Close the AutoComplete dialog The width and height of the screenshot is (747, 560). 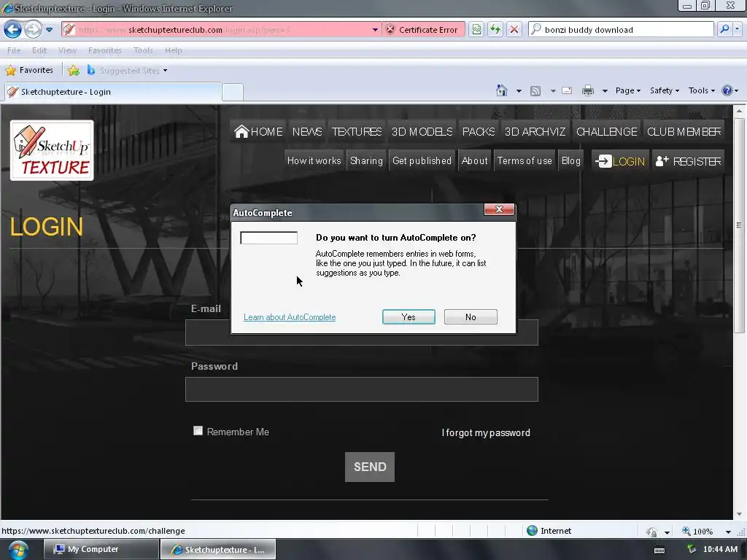(499, 209)
